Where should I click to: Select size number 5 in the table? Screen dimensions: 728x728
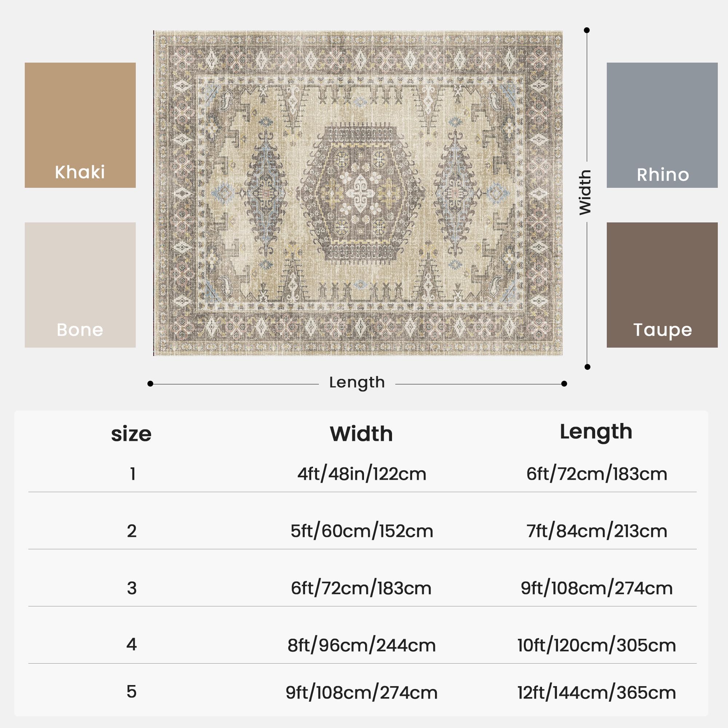[131, 692]
